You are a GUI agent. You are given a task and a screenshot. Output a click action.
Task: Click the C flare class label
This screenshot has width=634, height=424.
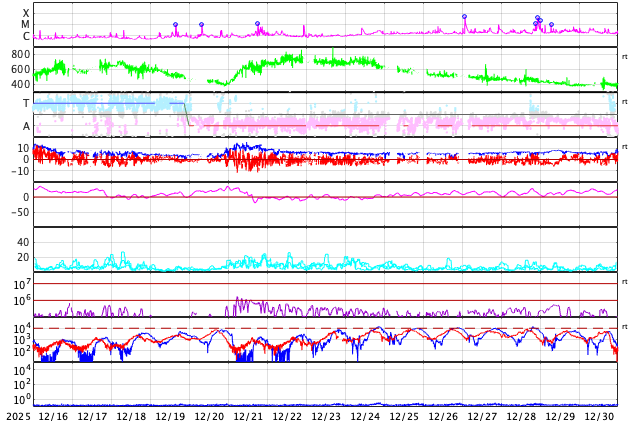(26, 37)
